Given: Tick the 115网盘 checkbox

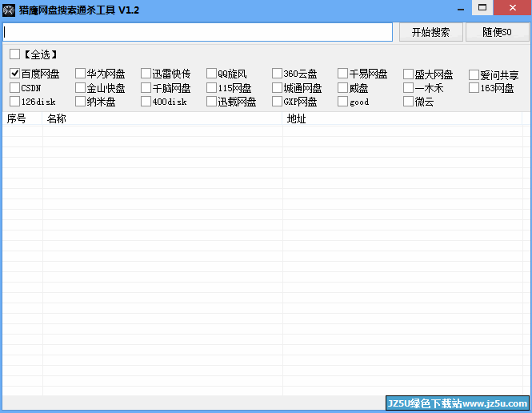Looking at the screenshot, I should coord(212,87).
